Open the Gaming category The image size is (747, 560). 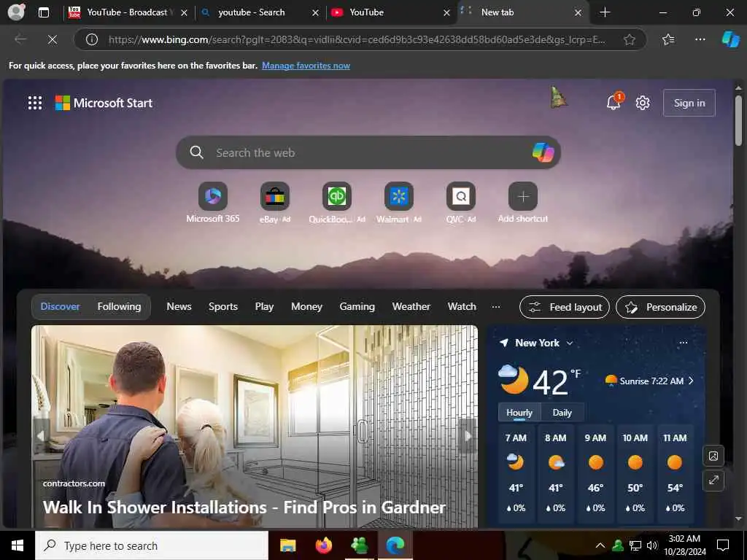[x=357, y=307]
